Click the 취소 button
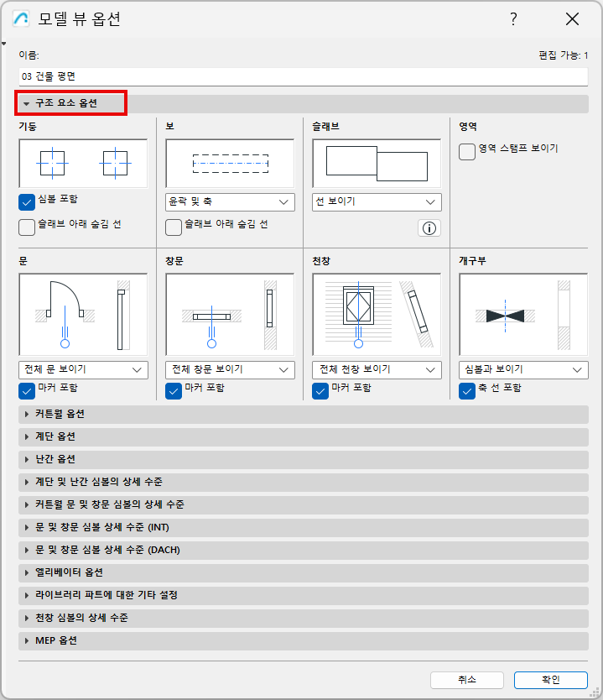 tap(467, 680)
